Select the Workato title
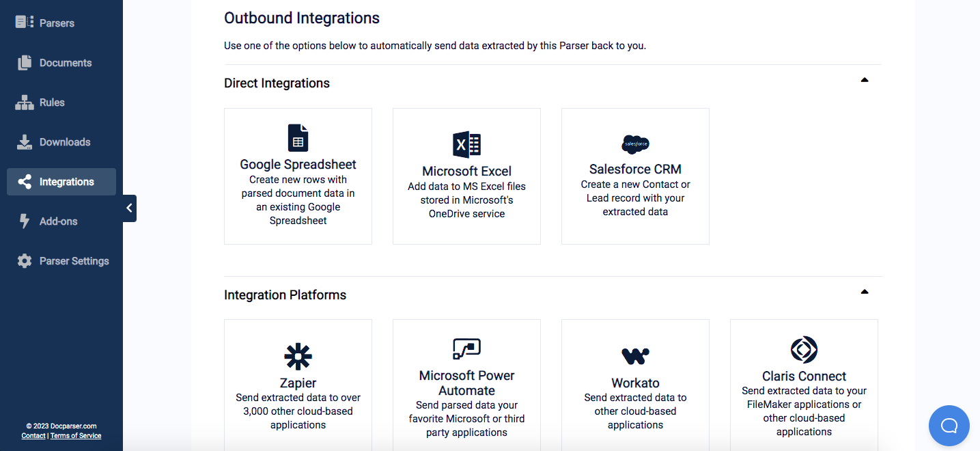980x451 pixels. tap(635, 383)
